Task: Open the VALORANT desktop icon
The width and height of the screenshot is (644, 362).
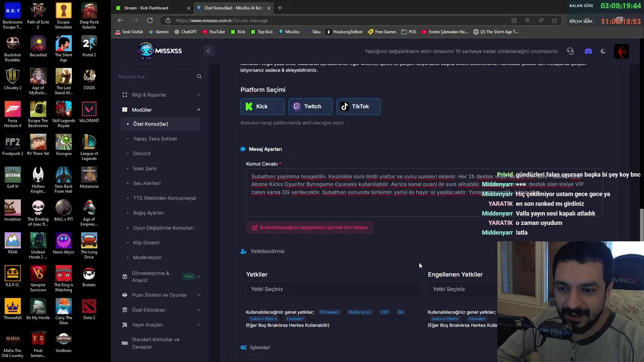Action: pos(89,112)
